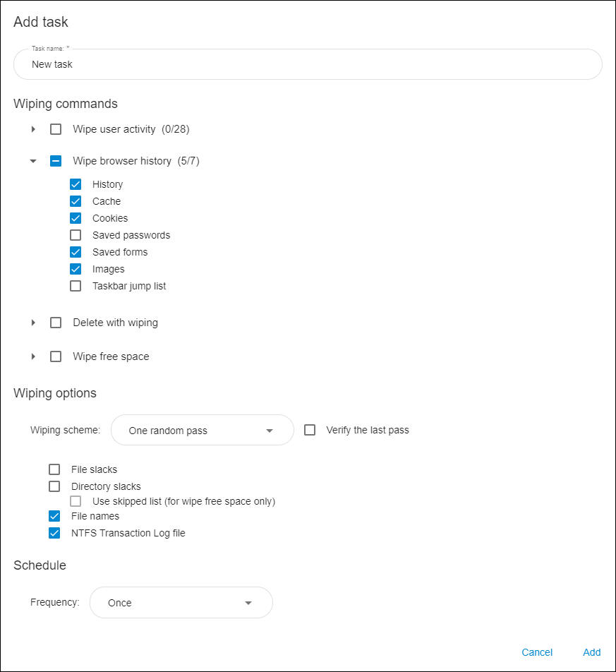Image resolution: width=616 pixels, height=672 pixels.
Task: Click the Cancel button
Action: click(537, 652)
